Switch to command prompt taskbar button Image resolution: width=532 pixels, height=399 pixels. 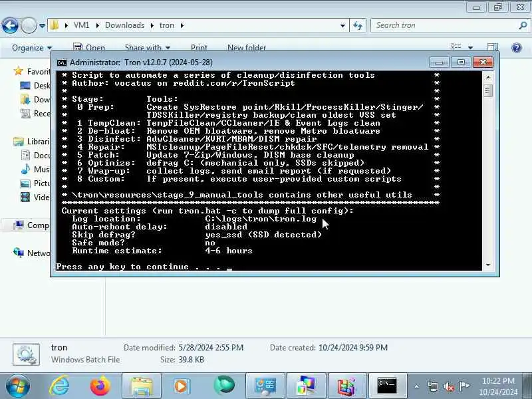click(388, 386)
